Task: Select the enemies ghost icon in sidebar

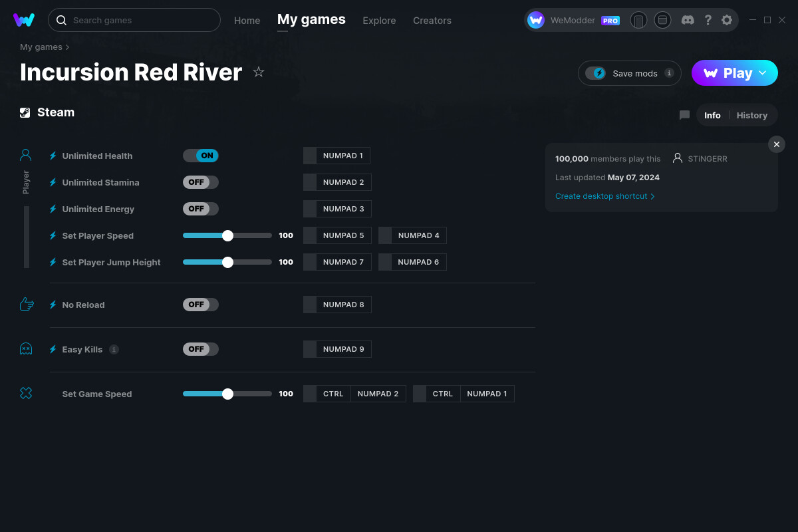Action: (25, 348)
